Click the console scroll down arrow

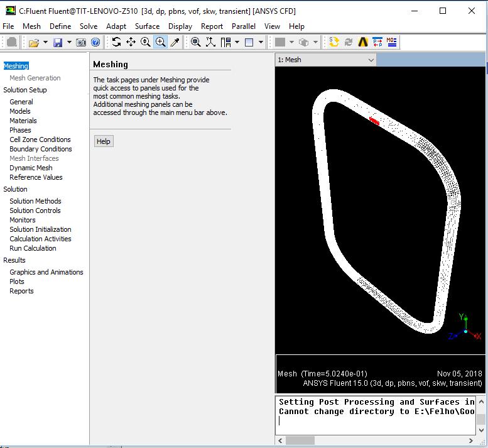coord(481,430)
